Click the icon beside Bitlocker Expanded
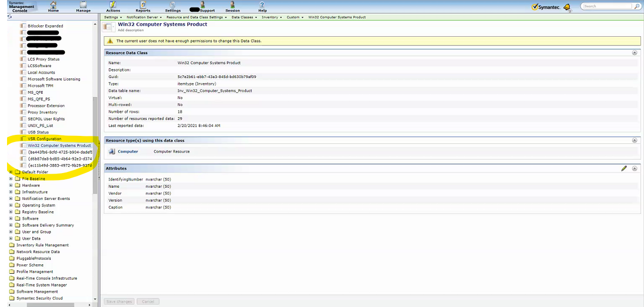Viewport: 644px width, 307px height. (23, 26)
